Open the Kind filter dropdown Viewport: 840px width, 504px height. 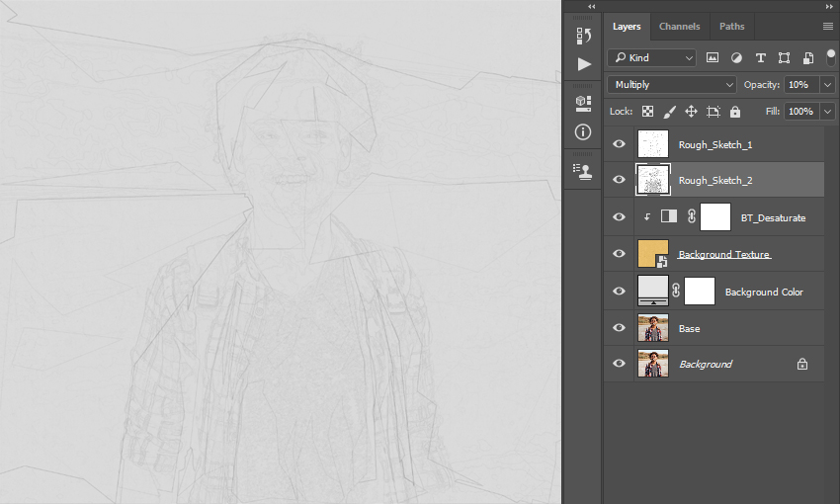(651, 58)
